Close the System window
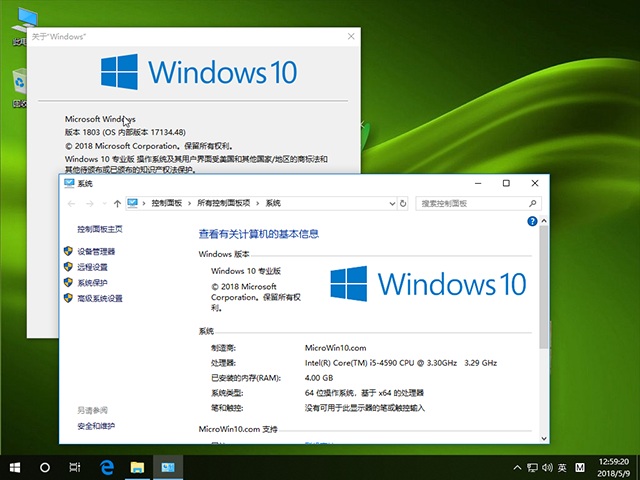640x480 pixels. [535, 183]
